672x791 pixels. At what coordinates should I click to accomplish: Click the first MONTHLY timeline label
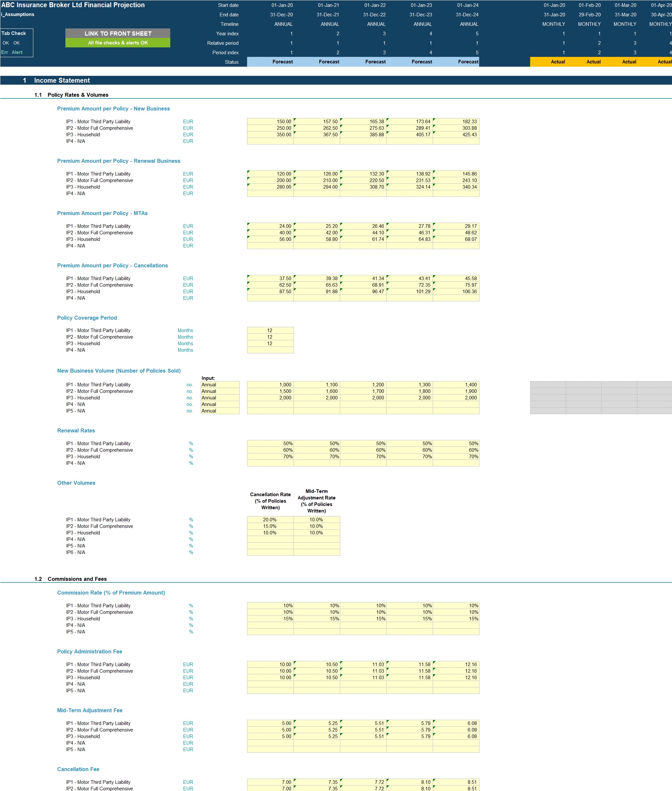click(554, 24)
